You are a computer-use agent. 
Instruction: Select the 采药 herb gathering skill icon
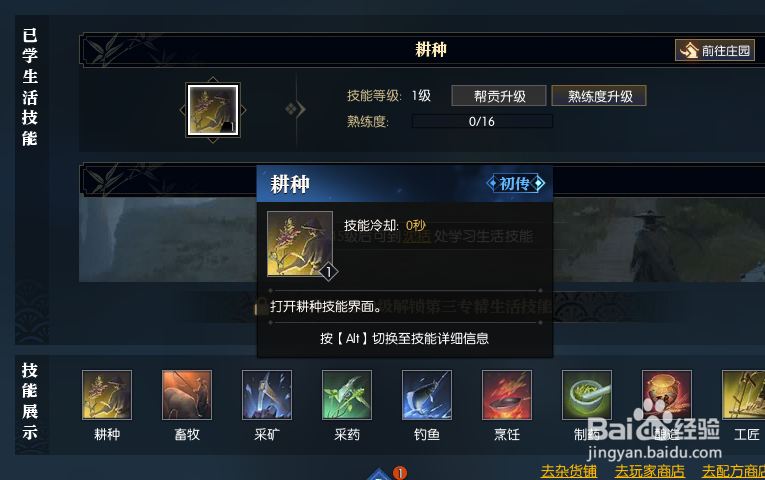pos(347,395)
